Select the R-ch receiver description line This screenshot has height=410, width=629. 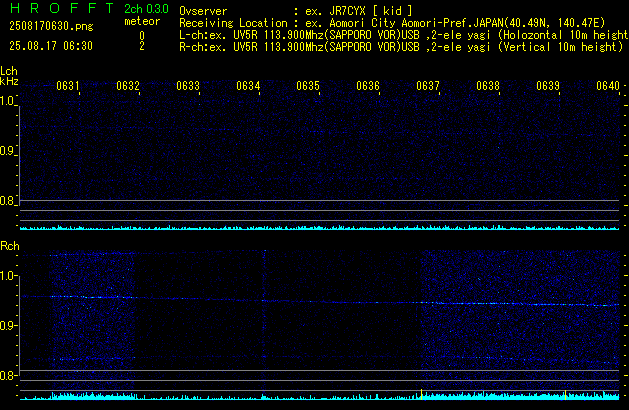coord(401,47)
